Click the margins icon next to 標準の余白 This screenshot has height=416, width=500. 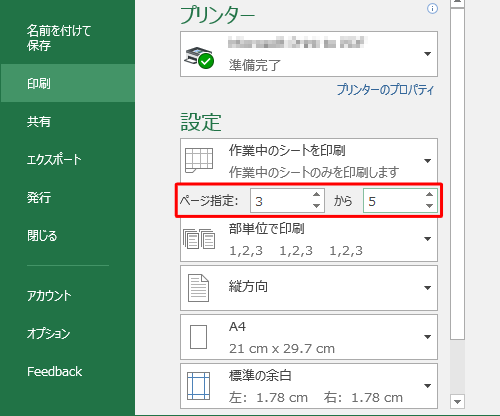click(199, 386)
